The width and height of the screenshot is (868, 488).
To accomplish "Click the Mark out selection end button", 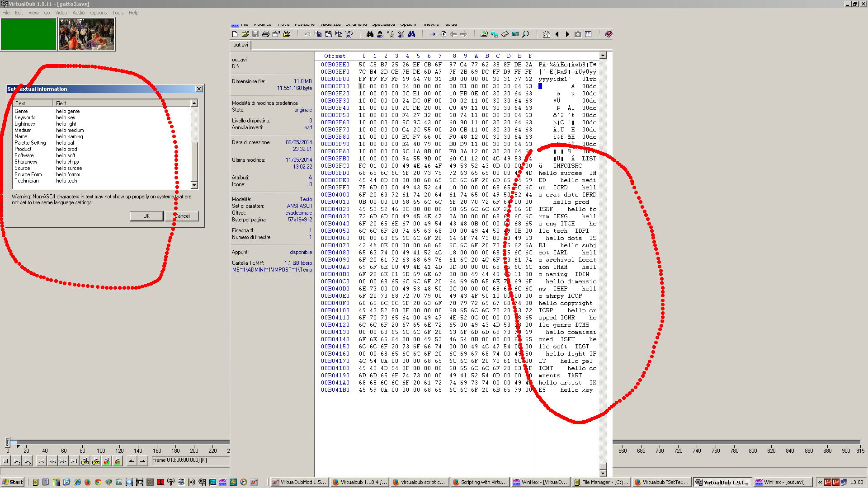I will pyautogui.click(x=142, y=461).
